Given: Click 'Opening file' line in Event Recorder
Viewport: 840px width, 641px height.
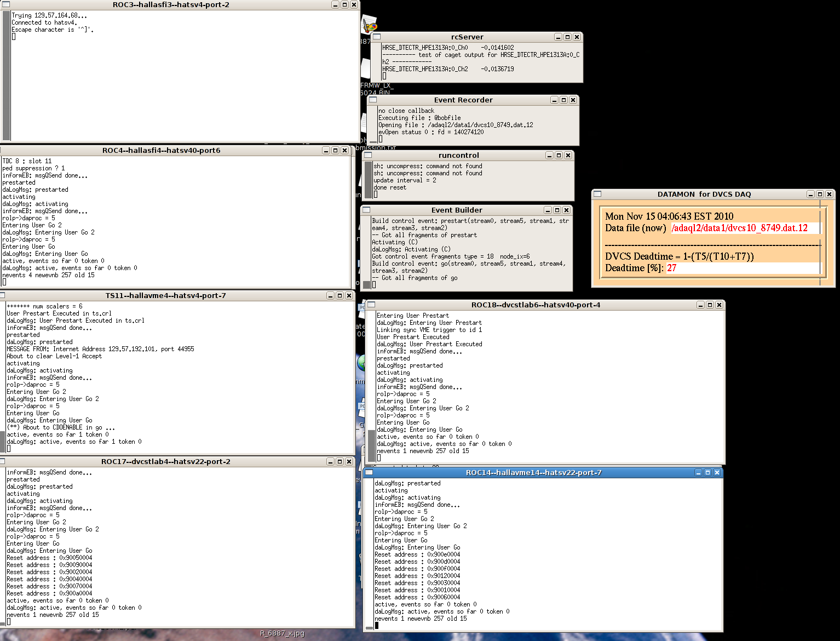Looking at the screenshot, I should coord(456,125).
